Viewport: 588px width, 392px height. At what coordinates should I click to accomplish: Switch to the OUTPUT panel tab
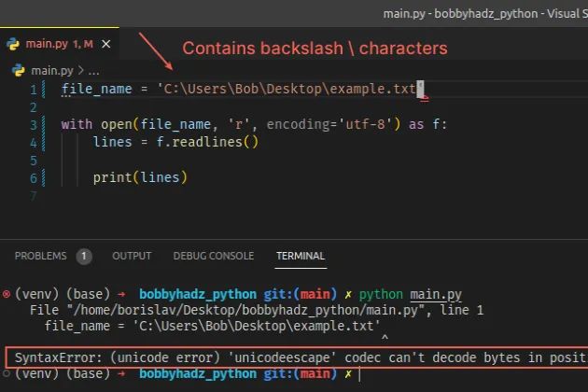coord(132,256)
